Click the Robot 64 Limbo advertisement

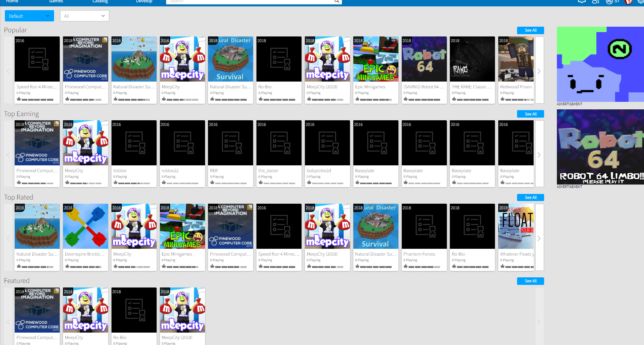[600, 147]
